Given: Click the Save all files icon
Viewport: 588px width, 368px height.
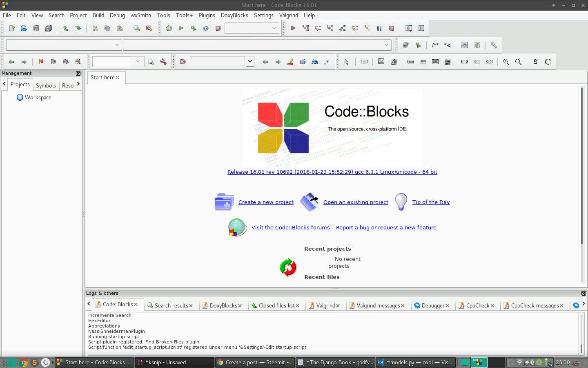Looking at the screenshot, I should point(49,28).
